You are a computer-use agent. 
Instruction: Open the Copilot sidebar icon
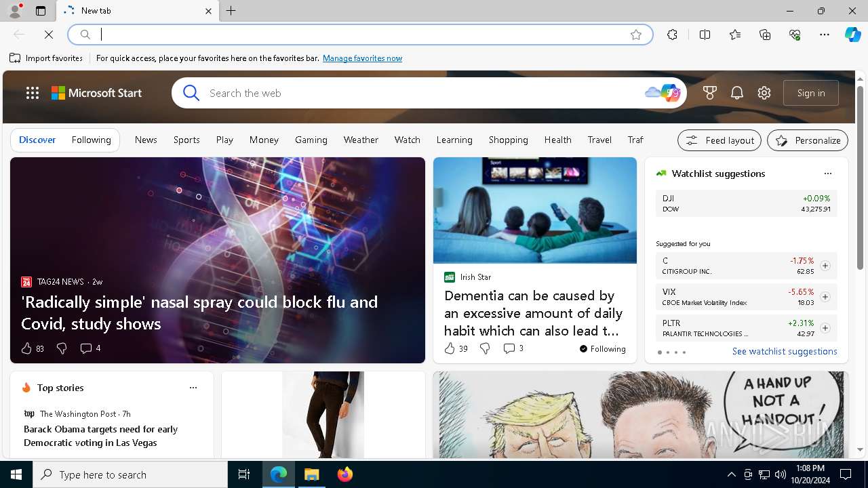(x=852, y=35)
